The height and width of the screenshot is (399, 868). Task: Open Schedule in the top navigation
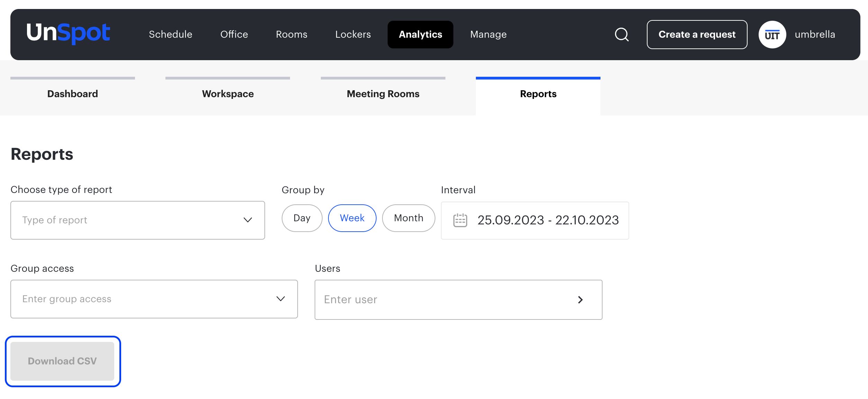(170, 35)
